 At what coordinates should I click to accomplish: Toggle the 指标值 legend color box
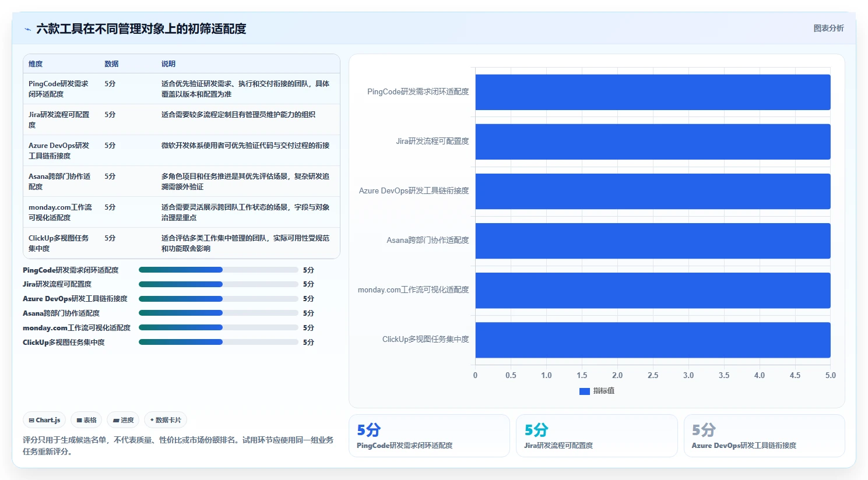[585, 391]
